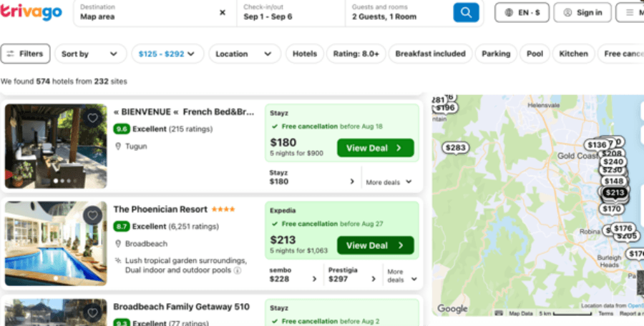Screen dimensions: 644x326
Task: Open the EN · $ language currency selector
Action: coord(522,13)
